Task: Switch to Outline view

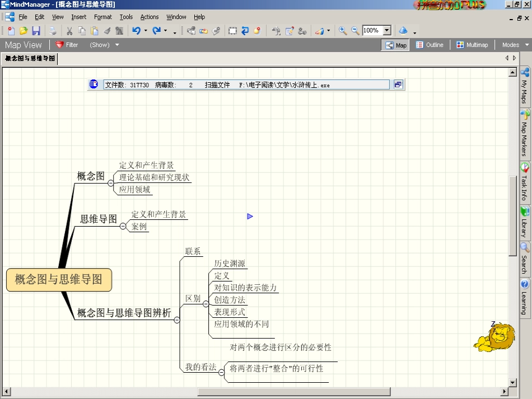Action: tap(430, 45)
